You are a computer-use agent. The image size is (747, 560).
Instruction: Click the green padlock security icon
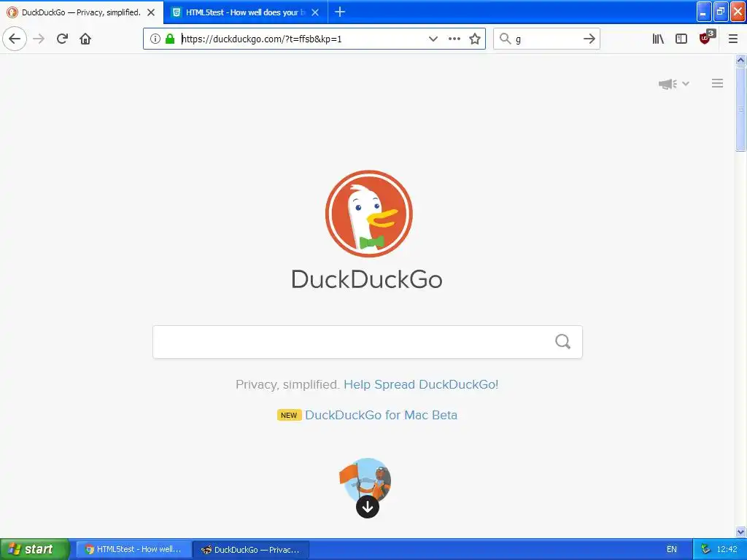(170, 39)
